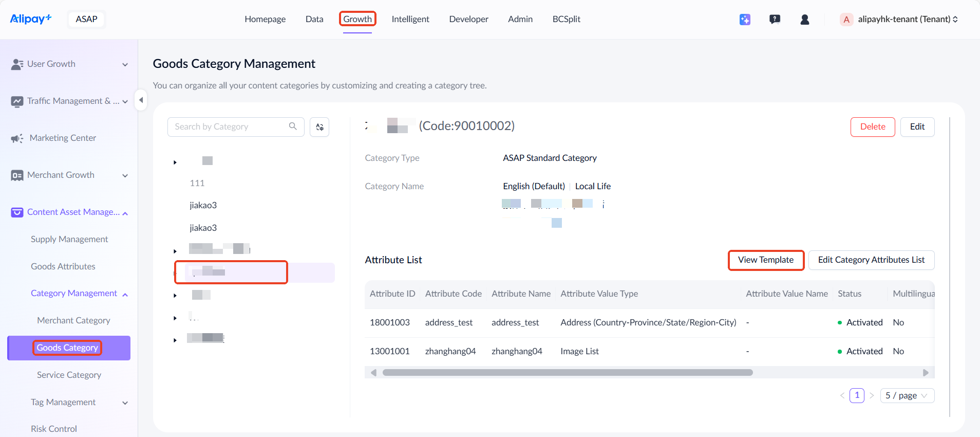Click the category tree switch icon button
Viewport: 980px width, 437px height.
coord(319,127)
